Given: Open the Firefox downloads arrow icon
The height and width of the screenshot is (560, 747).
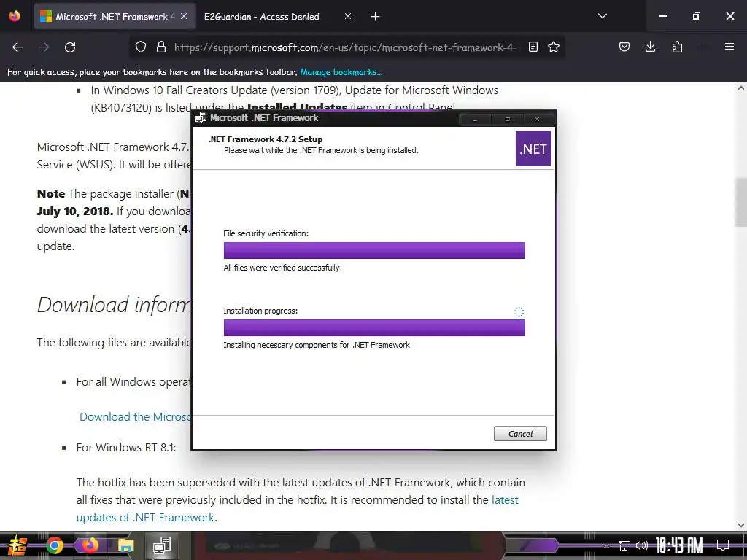Looking at the screenshot, I should (x=650, y=47).
